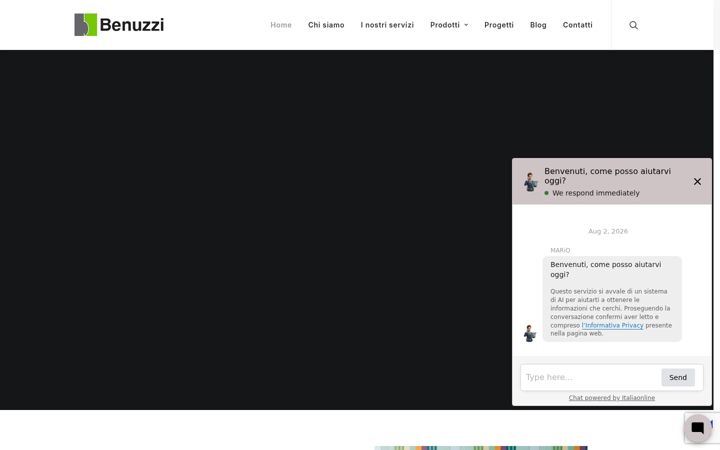Click the chat header greeting text
720x450 pixels.
[608, 176]
